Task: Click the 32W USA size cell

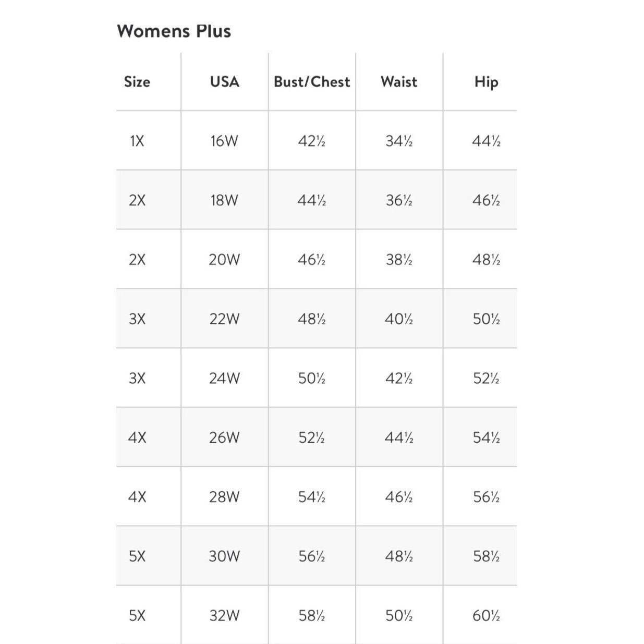Action: [x=224, y=616]
